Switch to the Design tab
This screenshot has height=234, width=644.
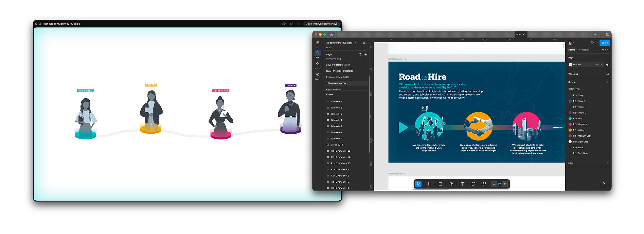[572, 50]
